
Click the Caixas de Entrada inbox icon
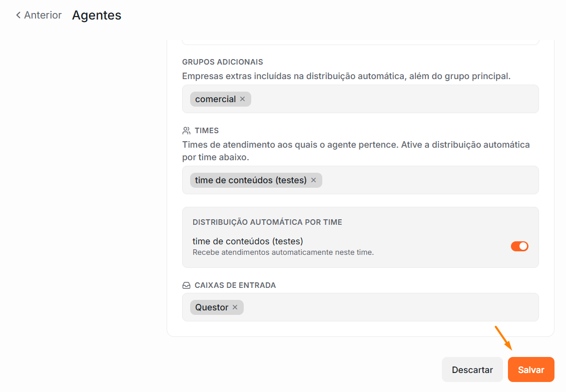[x=186, y=285]
